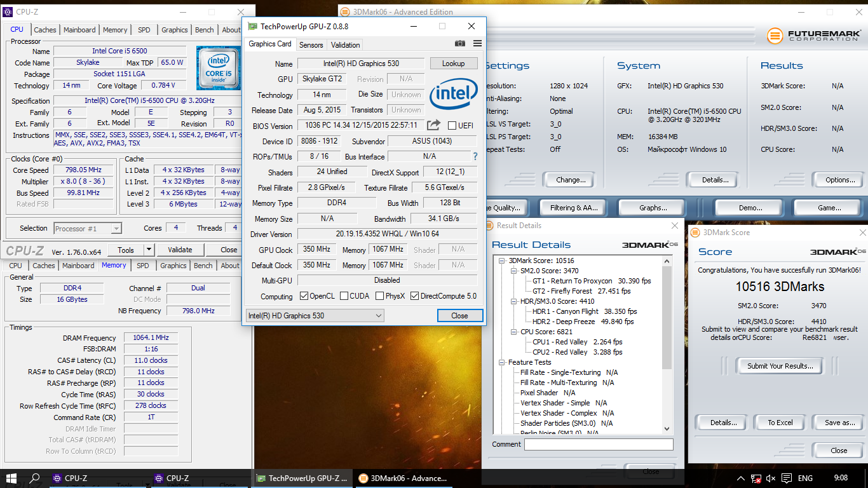Image resolution: width=868 pixels, height=488 pixels.
Task: Click the Bus Interface question mark icon
Action: click(475, 156)
